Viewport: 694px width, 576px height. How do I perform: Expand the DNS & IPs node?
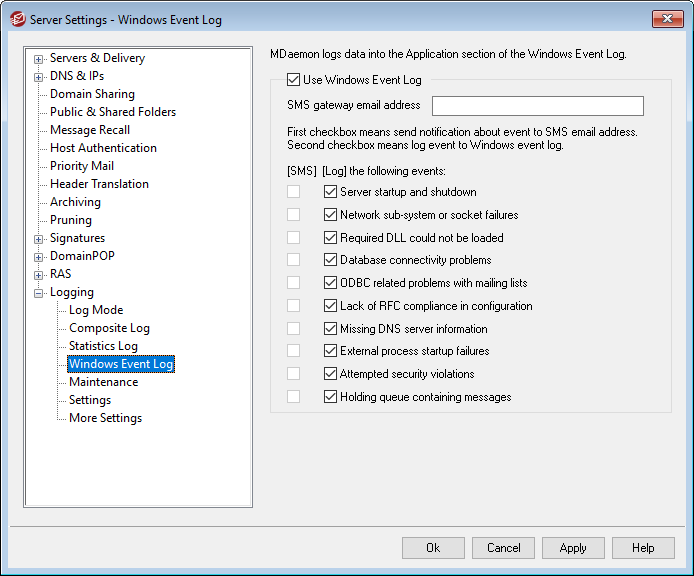click(39, 77)
